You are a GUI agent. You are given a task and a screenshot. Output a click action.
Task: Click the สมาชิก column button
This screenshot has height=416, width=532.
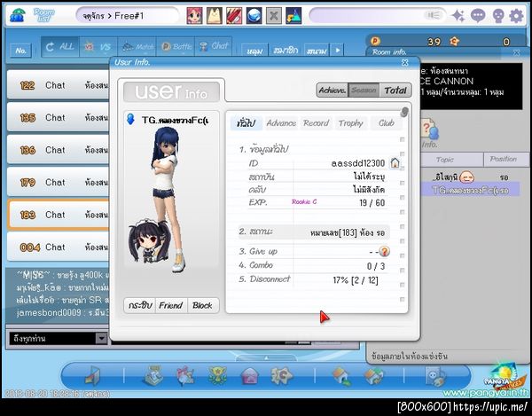coord(286,51)
